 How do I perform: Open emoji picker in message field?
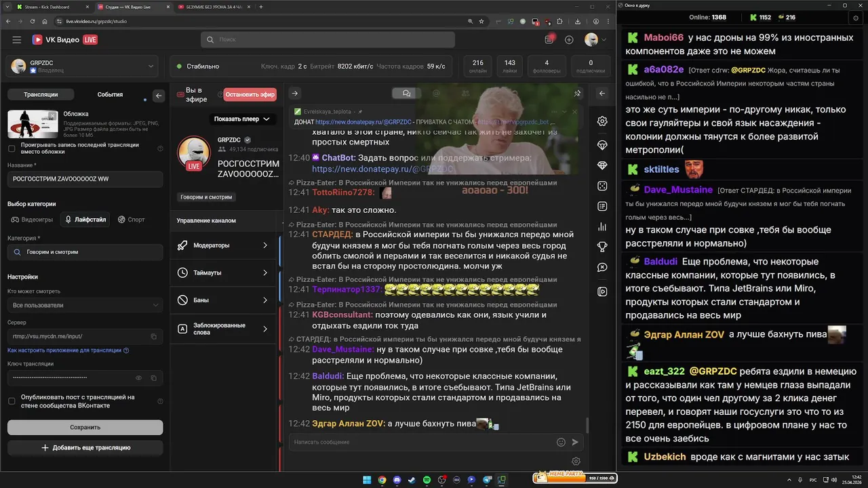pyautogui.click(x=561, y=442)
